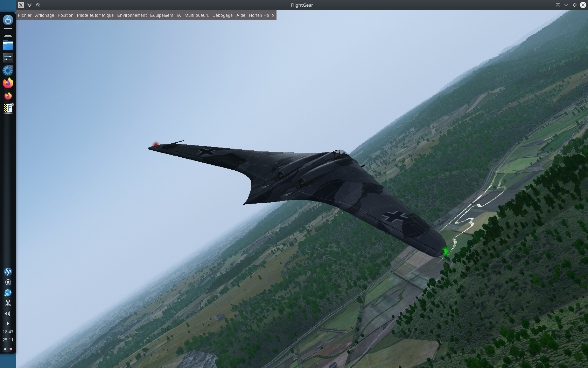Open the Affichage menu

(x=44, y=15)
